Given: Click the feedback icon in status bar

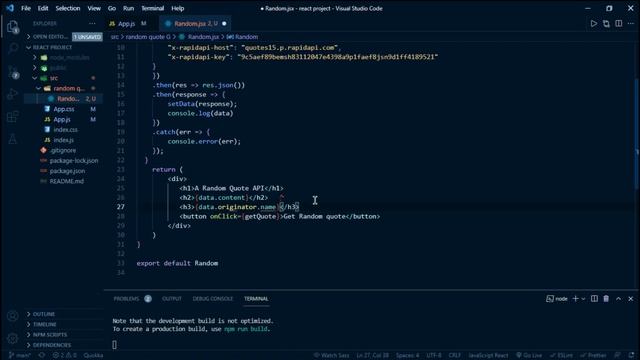Looking at the screenshot, I should 618,356.
